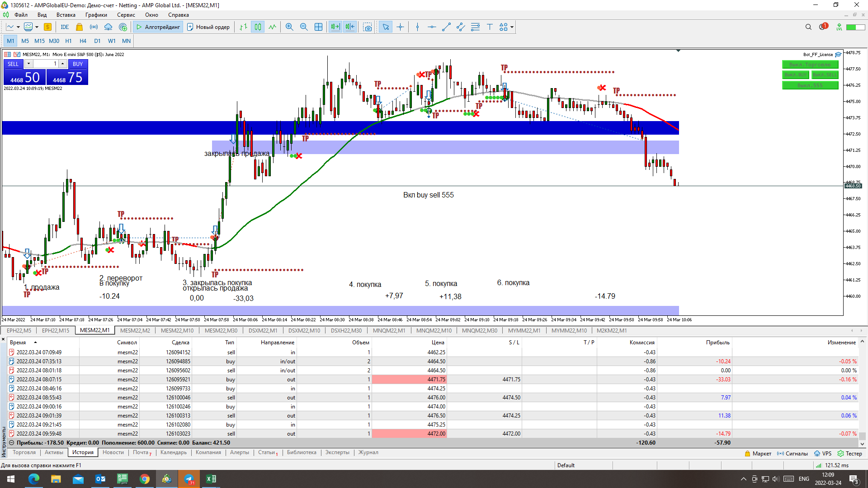This screenshot has height=488, width=868.
Task: Toggle Алготрейдинг on or off
Action: (158, 27)
